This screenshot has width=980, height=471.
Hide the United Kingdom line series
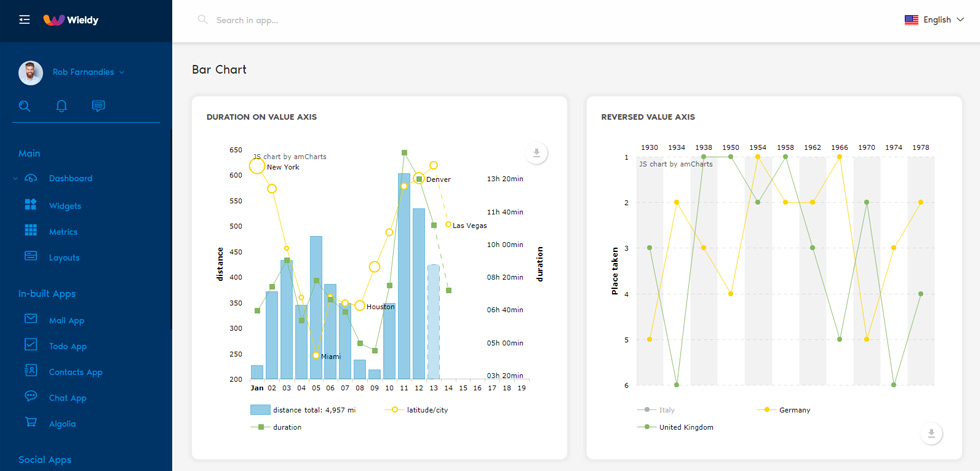click(675, 427)
